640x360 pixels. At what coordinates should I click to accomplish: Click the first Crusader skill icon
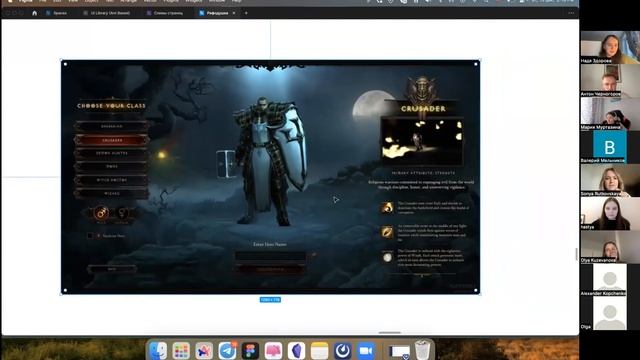387,207
